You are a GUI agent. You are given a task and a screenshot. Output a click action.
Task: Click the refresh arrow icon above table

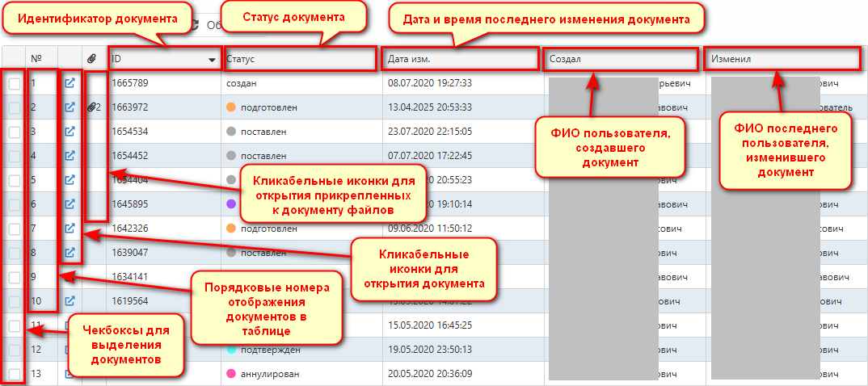[x=194, y=25]
